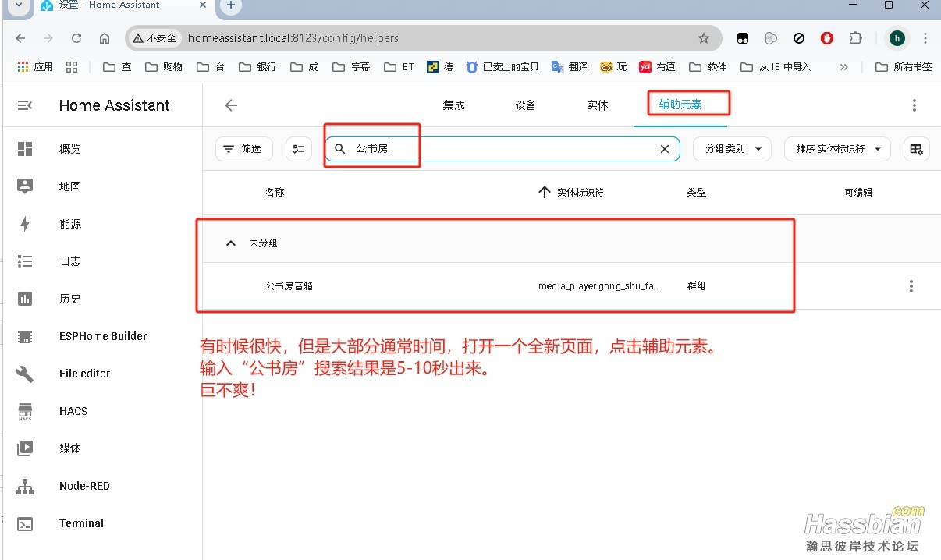The height and width of the screenshot is (560, 941).
Task: Open the 所有书签 folder
Action: pos(904,67)
